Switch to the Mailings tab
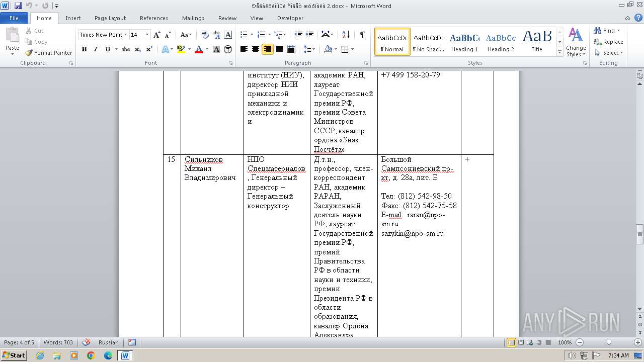Image resolution: width=644 pixels, height=362 pixels. (x=193, y=18)
